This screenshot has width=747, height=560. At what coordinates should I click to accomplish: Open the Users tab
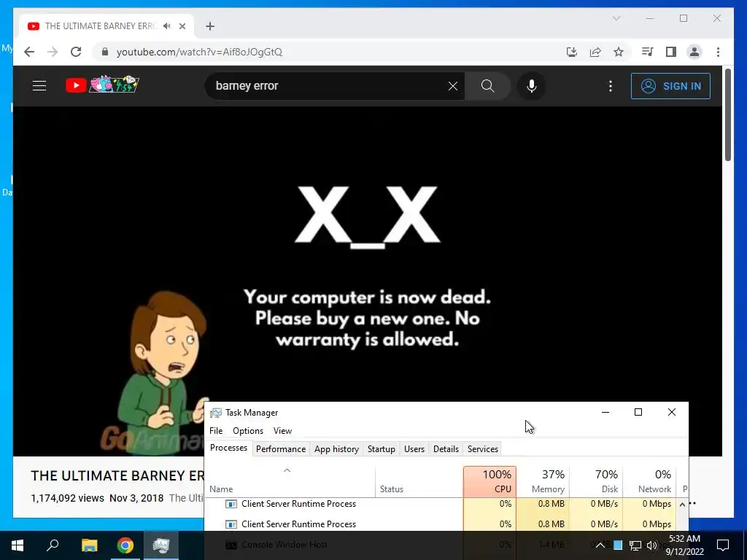click(414, 449)
